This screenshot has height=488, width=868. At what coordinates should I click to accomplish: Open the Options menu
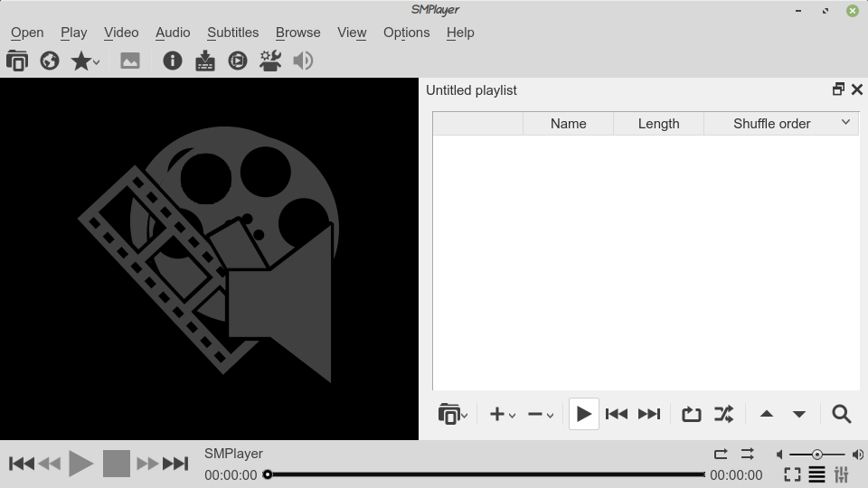click(x=406, y=33)
